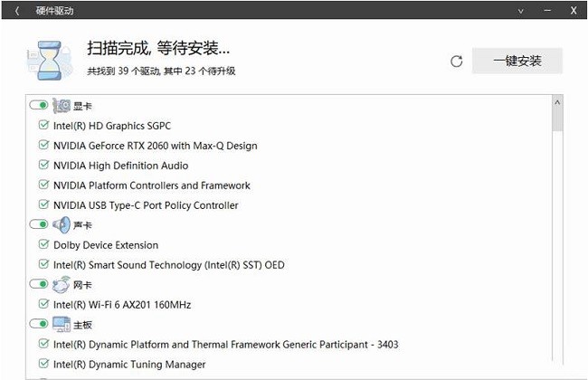Select the 网卡 category label
The height and width of the screenshot is (380, 588).
click(82, 285)
